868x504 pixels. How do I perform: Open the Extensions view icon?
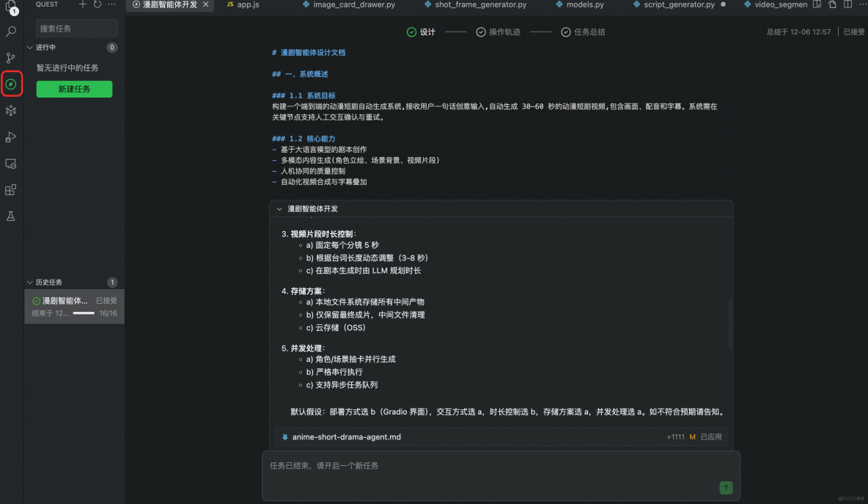tap(10, 190)
